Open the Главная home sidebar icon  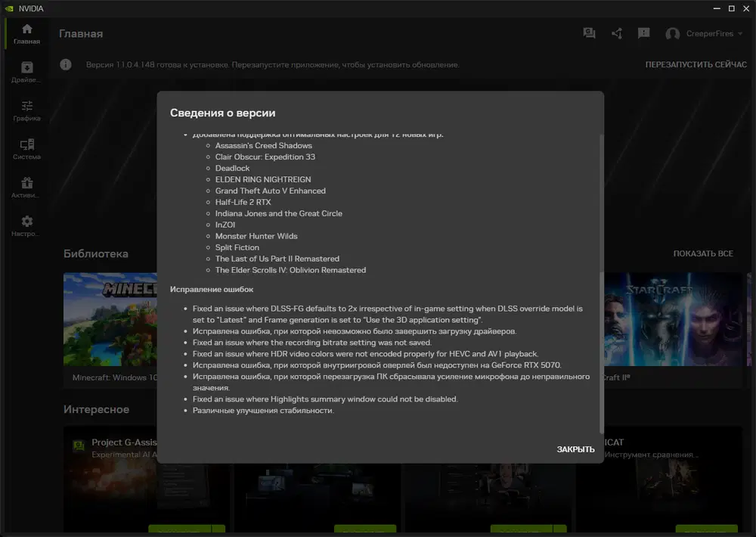pos(27,34)
